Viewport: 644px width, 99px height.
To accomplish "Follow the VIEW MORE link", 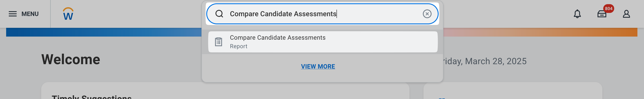I will (x=318, y=67).
